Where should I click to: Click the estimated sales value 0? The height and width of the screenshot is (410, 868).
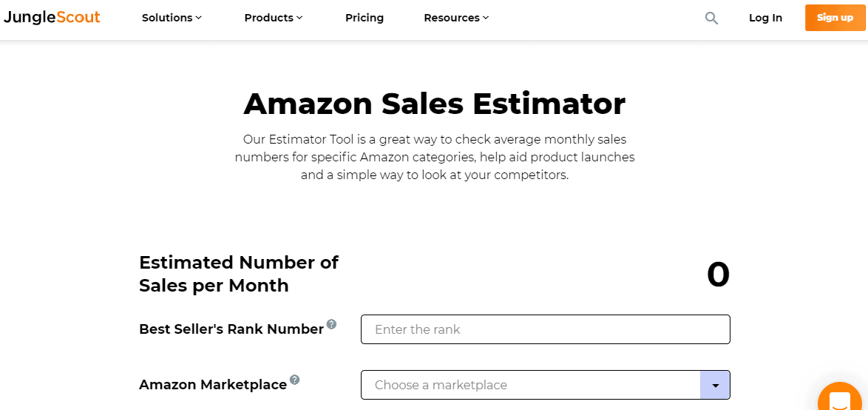(718, 275)
